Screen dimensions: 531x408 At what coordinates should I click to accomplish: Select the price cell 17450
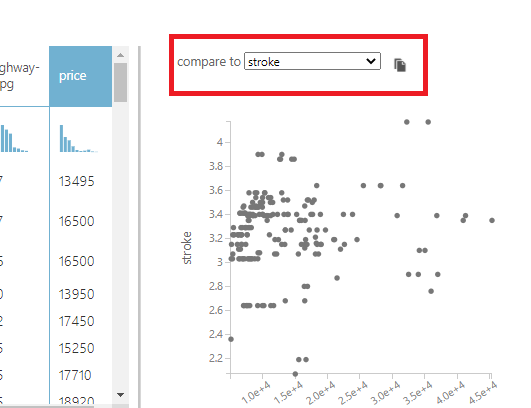click(77, 321)
